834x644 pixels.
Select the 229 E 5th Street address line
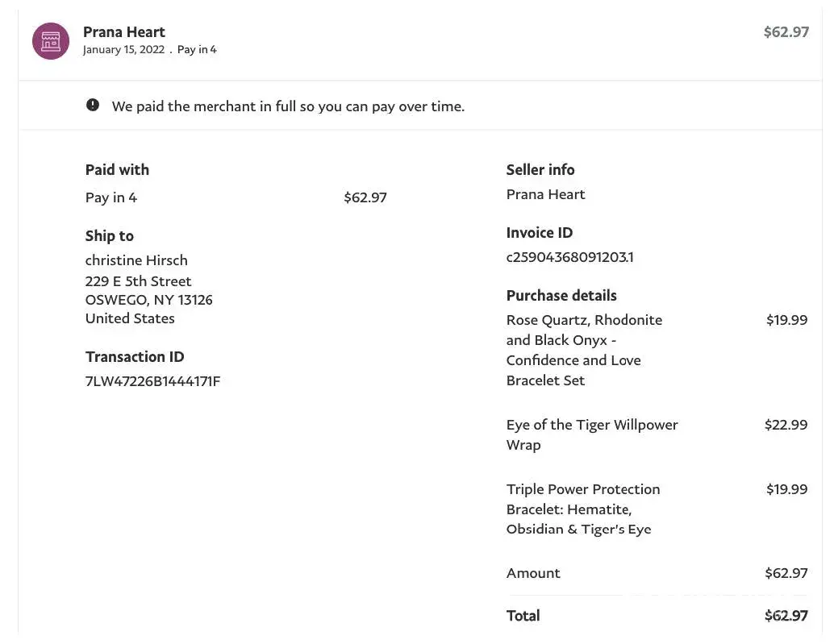(138, 281)
